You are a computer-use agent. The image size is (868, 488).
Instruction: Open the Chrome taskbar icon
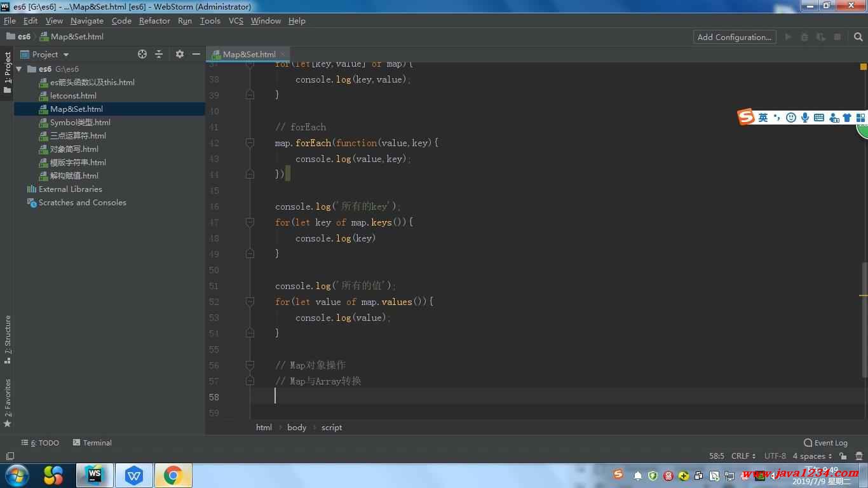[173, 475]
